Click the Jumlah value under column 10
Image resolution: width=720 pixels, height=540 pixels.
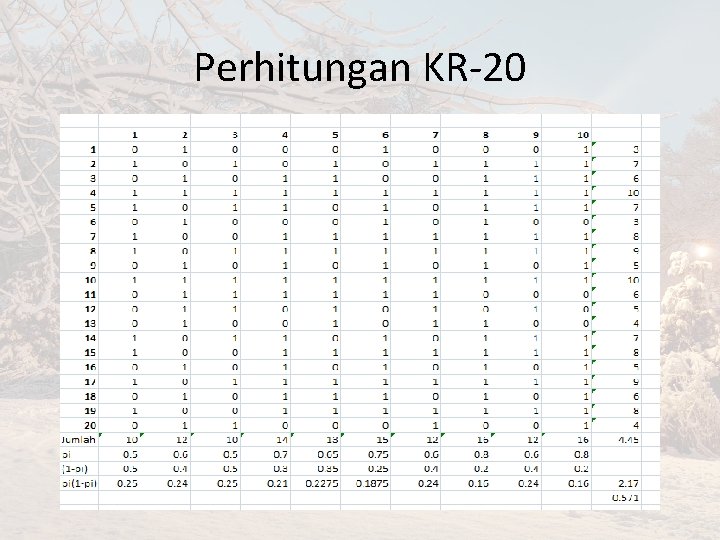pyautogui.click(x=583, y=440)
